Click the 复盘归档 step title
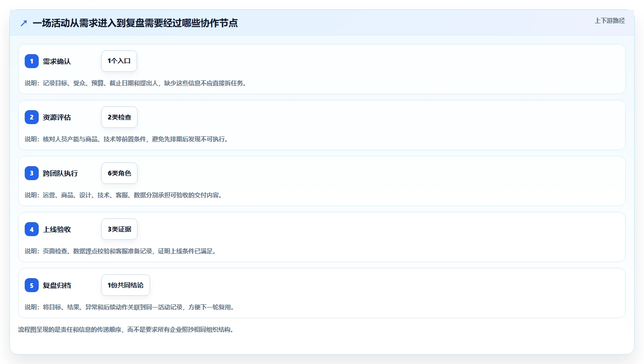The height and width of the screenshot is (364, 644). (57, 285)
